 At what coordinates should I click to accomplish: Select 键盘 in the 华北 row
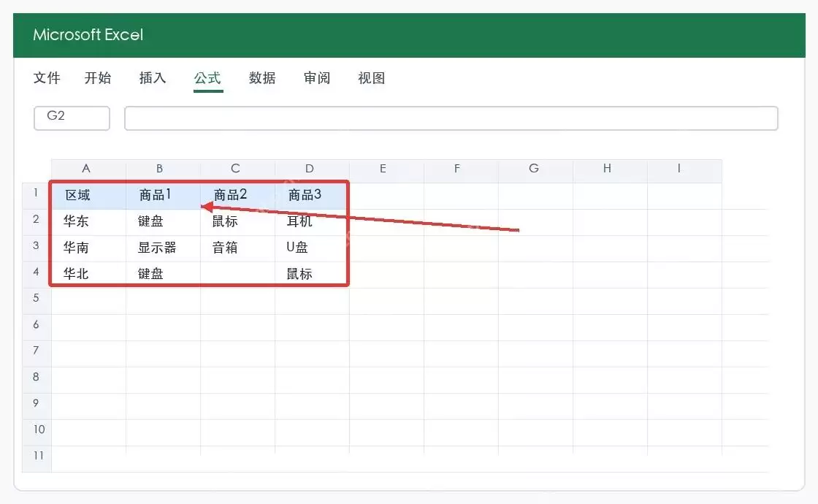pos(164,275)
